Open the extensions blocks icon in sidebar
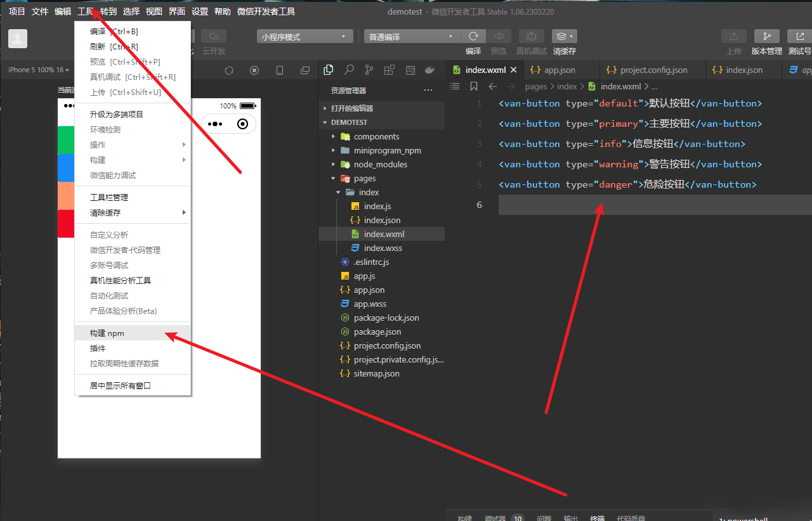 [390, 70]
